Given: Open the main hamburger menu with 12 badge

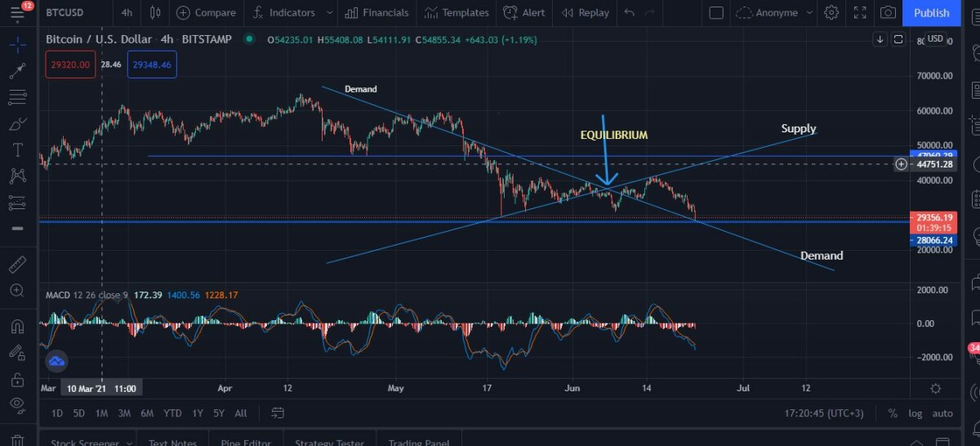Looking at the screenshot, I should click(x=18, y=11).
